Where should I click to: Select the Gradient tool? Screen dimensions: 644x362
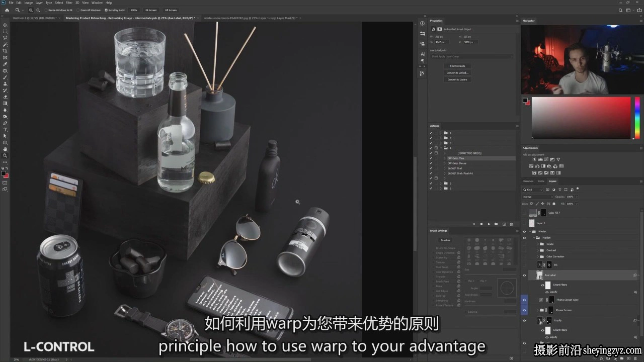click(x=5, y=103)
